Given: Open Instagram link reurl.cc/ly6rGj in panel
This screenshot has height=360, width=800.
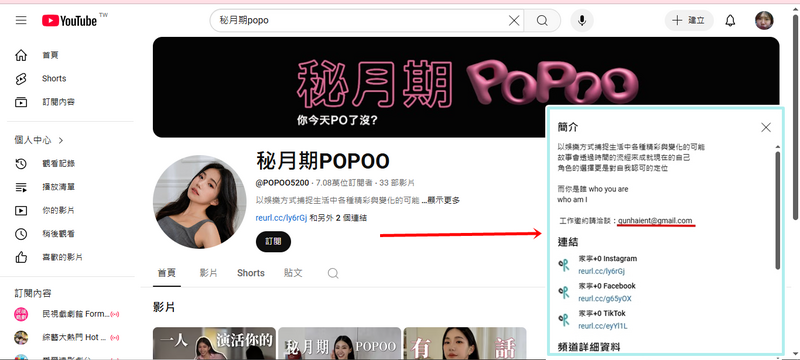Looking at the screenshot, I should tap(602, 271).
